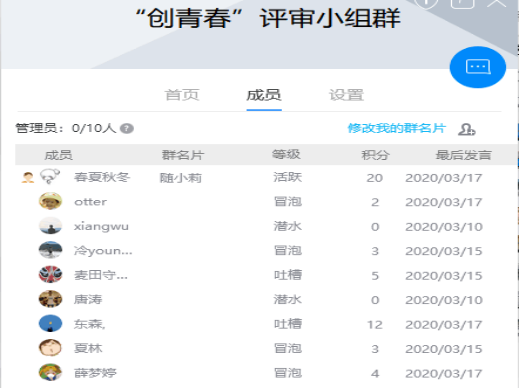
Task: Sort by 等级 column header
Action: (x=286, y=155)
